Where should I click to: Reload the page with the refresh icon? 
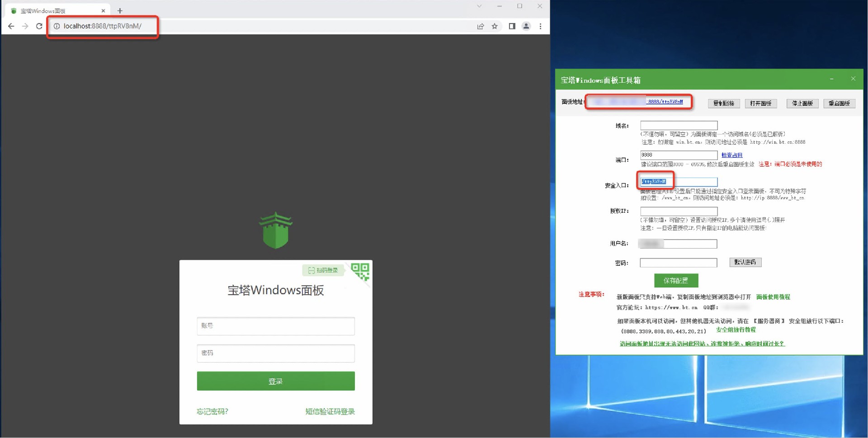[x=39, y=26]
